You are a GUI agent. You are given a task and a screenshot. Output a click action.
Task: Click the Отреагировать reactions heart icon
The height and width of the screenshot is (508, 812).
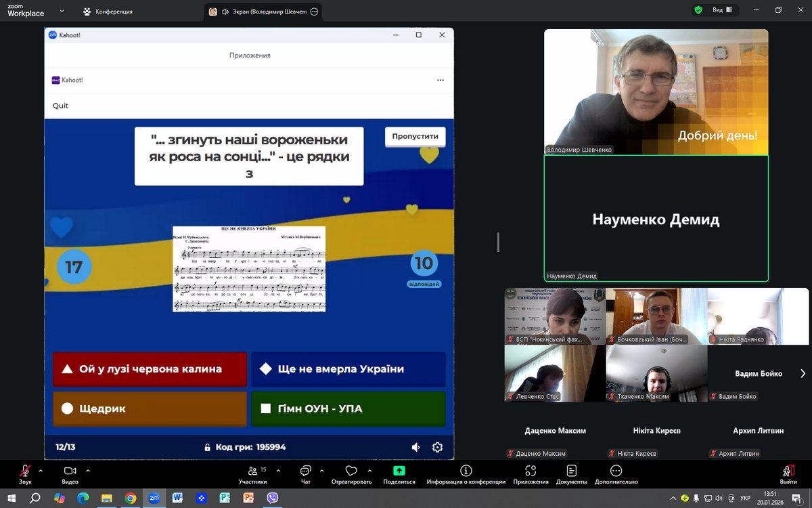point(351,471)
